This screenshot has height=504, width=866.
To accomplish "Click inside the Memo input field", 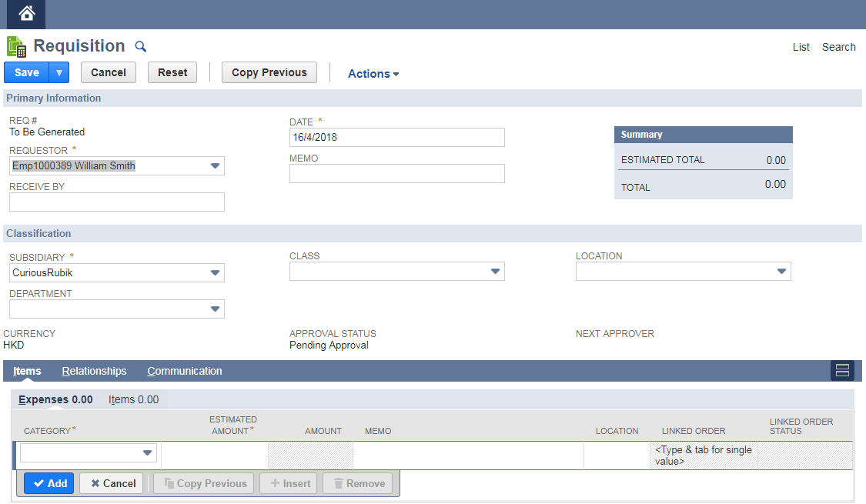I will (x=396, y=173).
